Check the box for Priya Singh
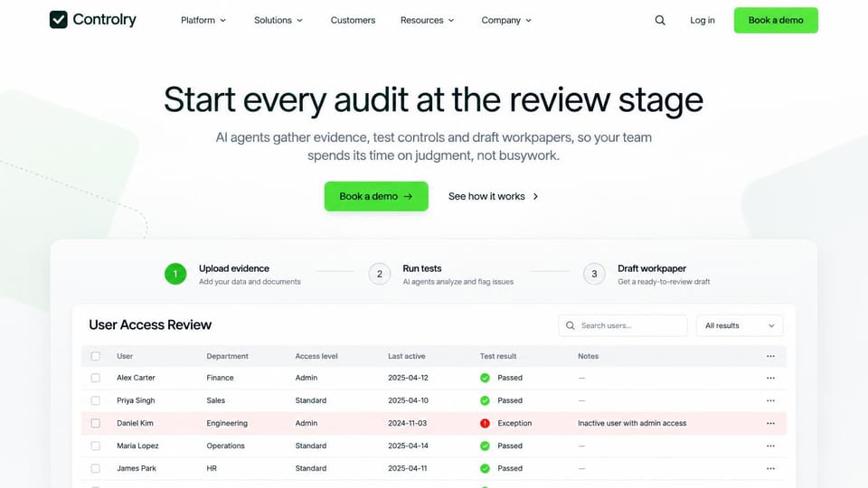The width and height of the screenshot is (868, 488). (96, 400)
